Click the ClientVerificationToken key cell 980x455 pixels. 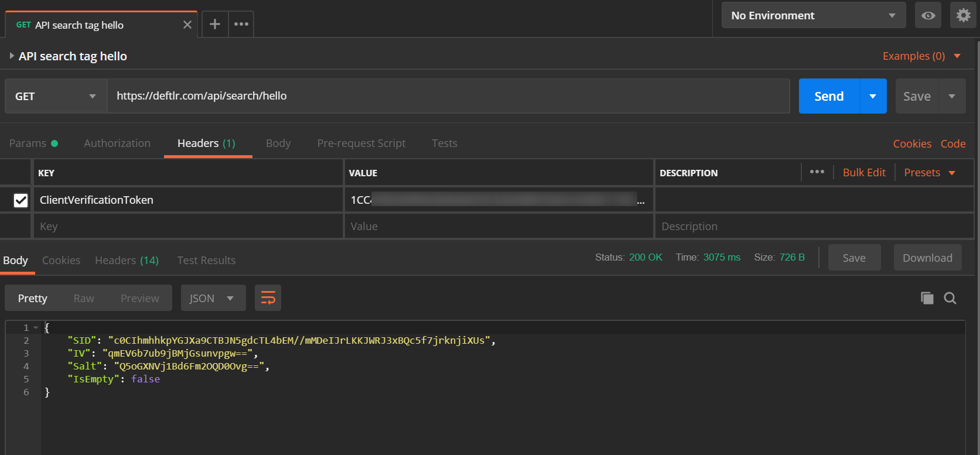188,200
